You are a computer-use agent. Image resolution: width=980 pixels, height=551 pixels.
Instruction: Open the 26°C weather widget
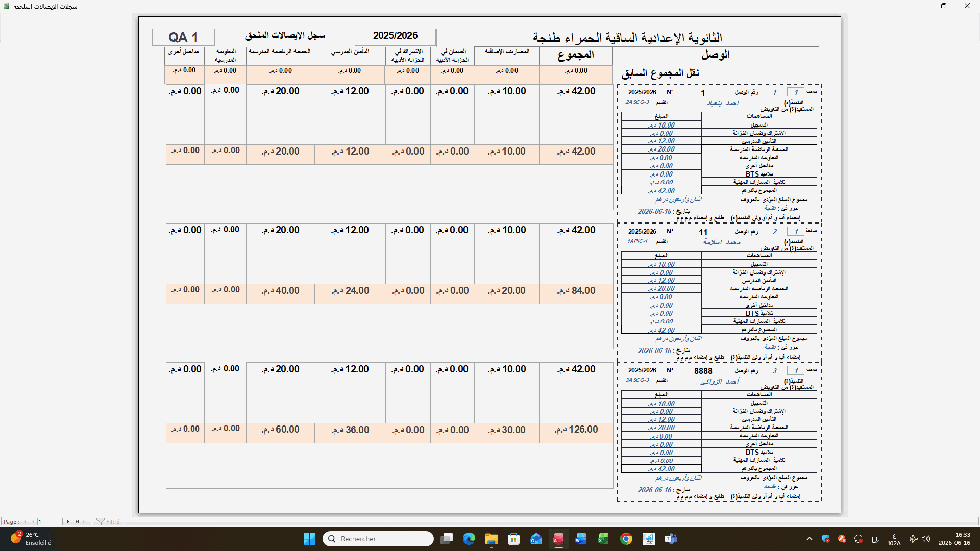point(31,539)
